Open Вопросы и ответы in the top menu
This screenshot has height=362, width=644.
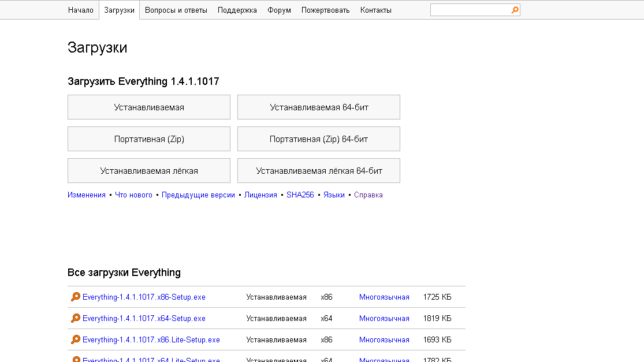coord(176,10)
